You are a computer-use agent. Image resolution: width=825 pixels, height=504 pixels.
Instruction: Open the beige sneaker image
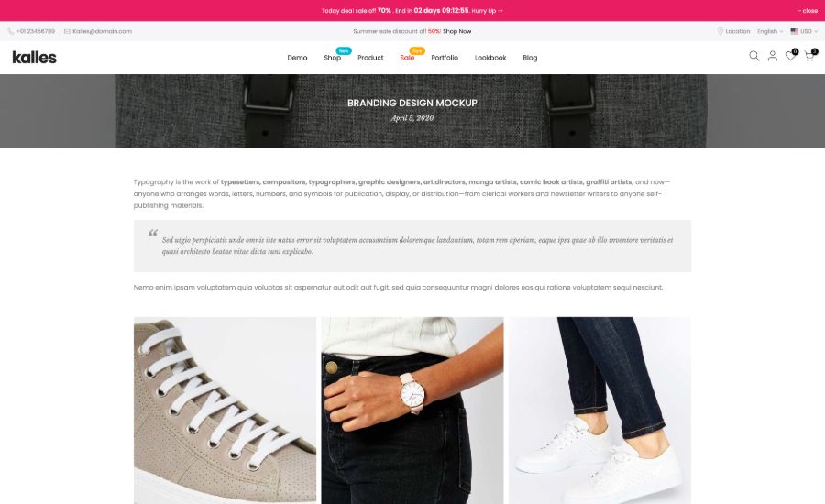point(225,411)
